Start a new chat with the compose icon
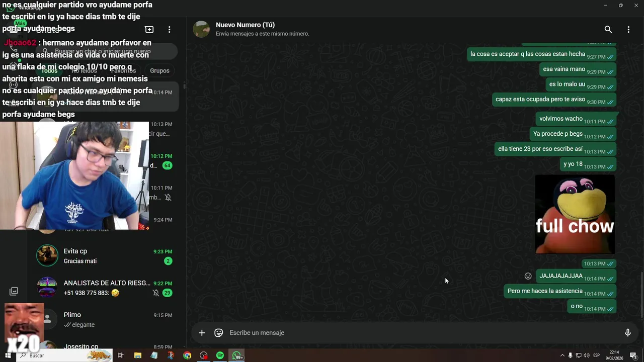The image size is (644, 362). click(149, 30)
